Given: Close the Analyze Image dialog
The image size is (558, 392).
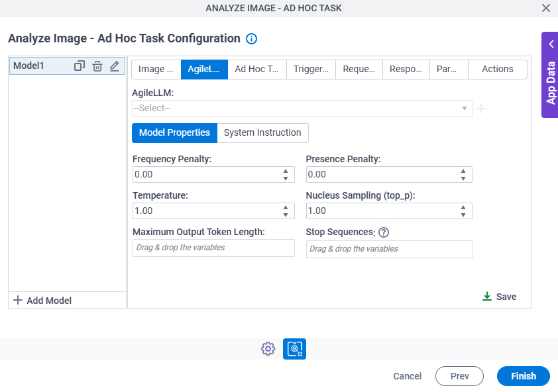Looking at the screenshot, I should pyautogui.click(x=546, y=8).
